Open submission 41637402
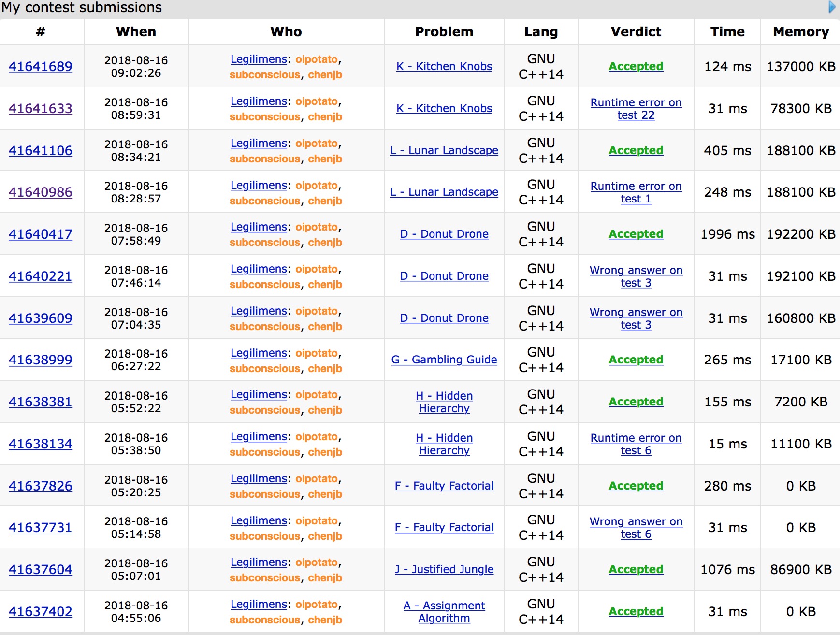840x635 pixels. pyautogui.click(x=41, y=611)
